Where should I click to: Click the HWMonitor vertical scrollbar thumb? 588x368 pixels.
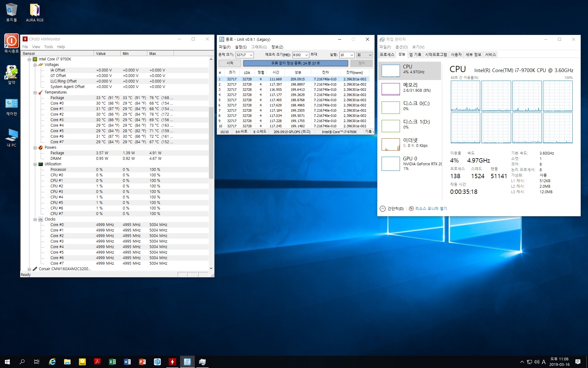(211, 143)
